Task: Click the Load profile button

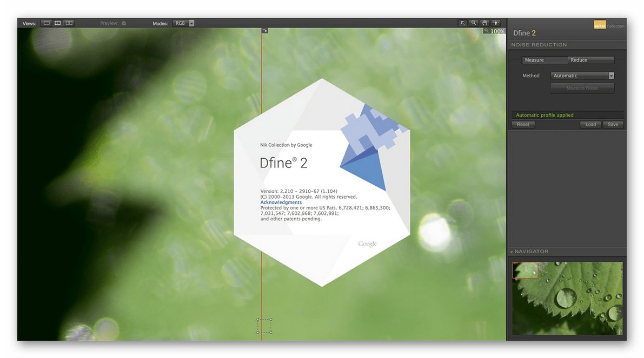Action: click(590, 125)
